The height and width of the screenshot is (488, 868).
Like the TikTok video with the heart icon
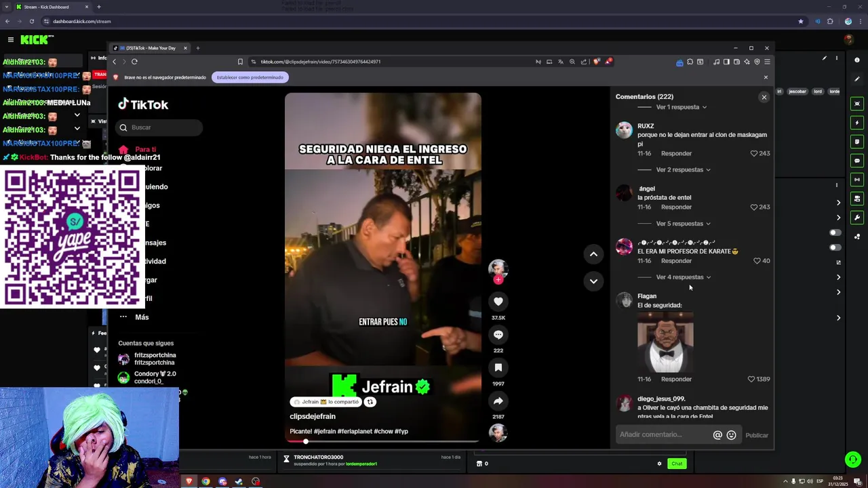498,302
